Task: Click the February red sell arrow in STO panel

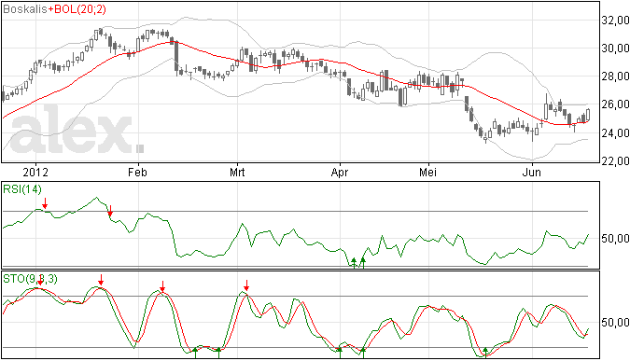Action: point(162,286)
